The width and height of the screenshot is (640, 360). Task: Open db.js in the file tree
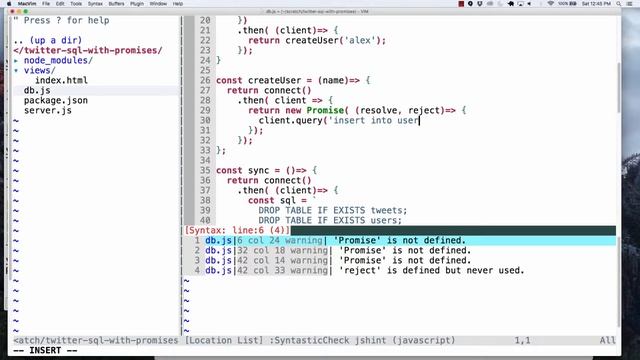click(37, 91)
